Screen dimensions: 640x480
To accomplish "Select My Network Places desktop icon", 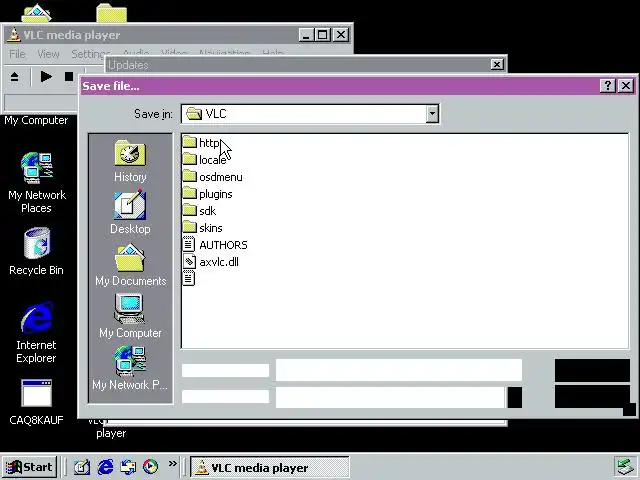I will coord(37,182).
